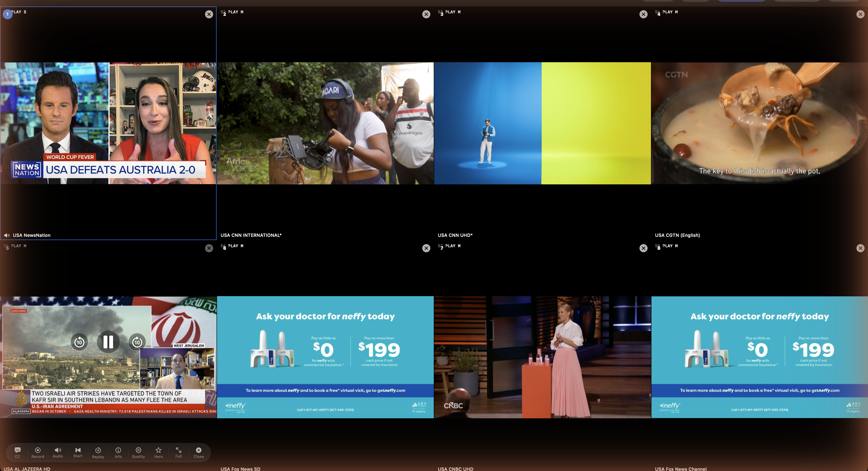Select the CNN UHD blue and yellow video
This screenshot has width=868, height=471.
[x=542, y=123]
